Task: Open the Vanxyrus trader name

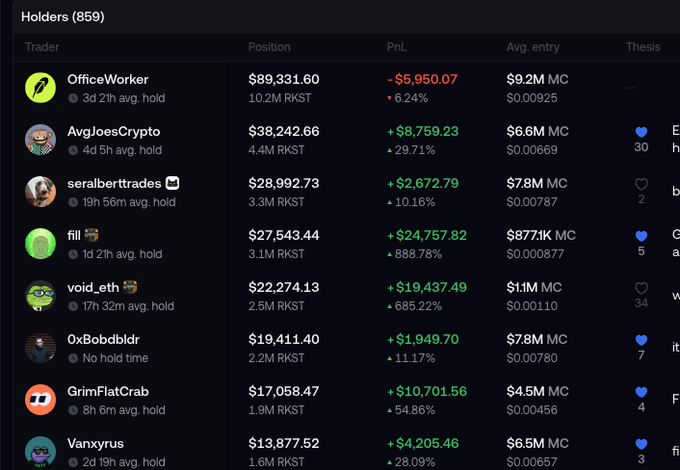Action: (x=95, y=444)
